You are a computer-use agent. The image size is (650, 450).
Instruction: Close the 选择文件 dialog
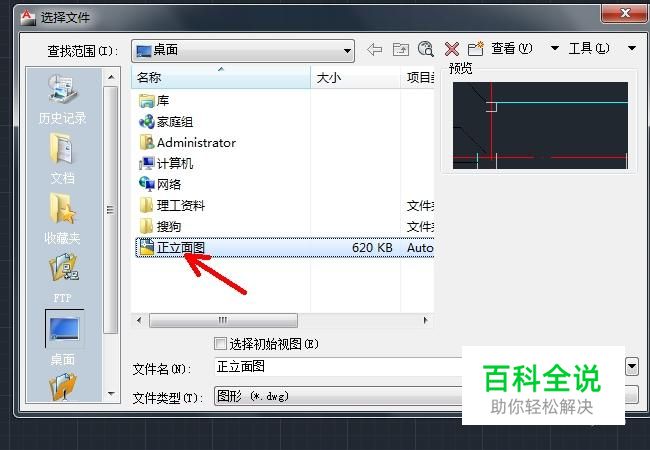pos(625,13)
